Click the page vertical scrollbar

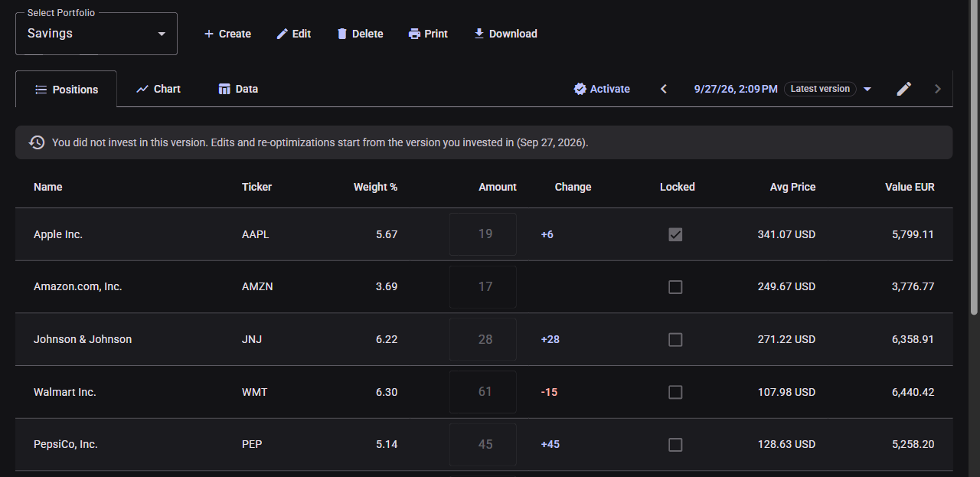click(x=974, y=157)
